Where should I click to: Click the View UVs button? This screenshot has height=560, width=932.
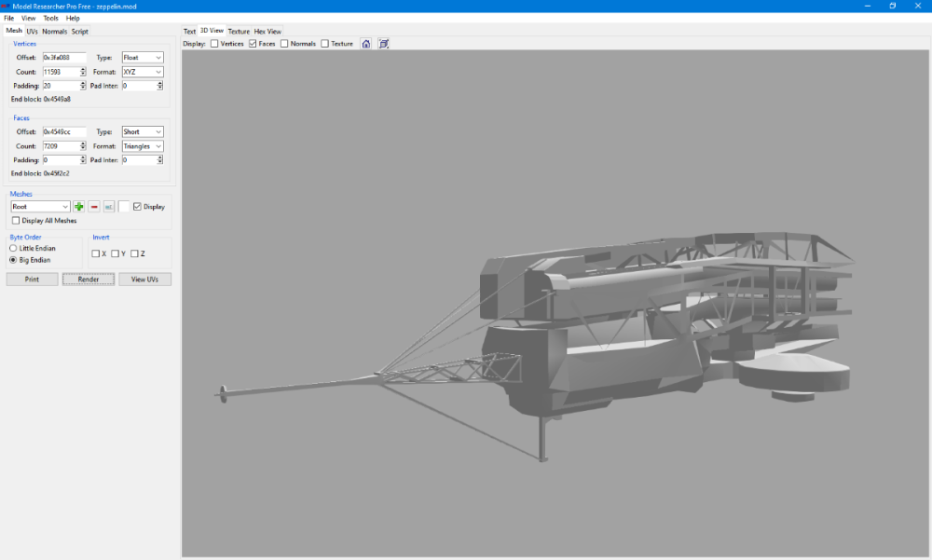[145, 280]
